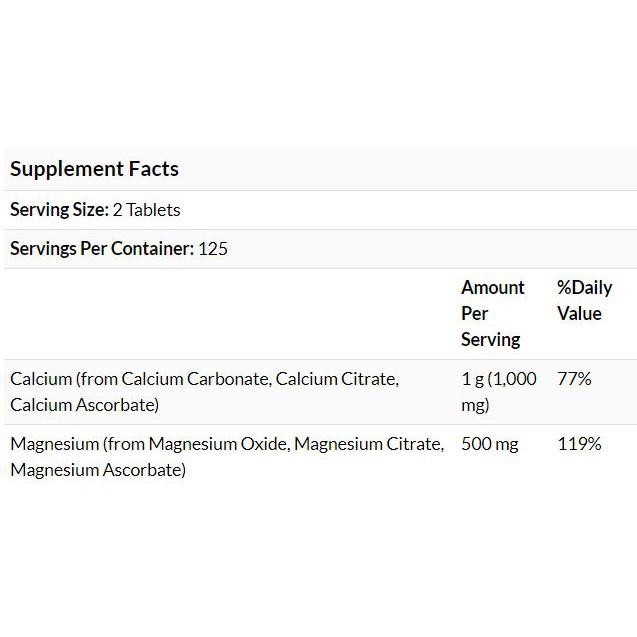Click the 500 mg amount
Viewport: 637px width, 637px height.
point(490,444)
